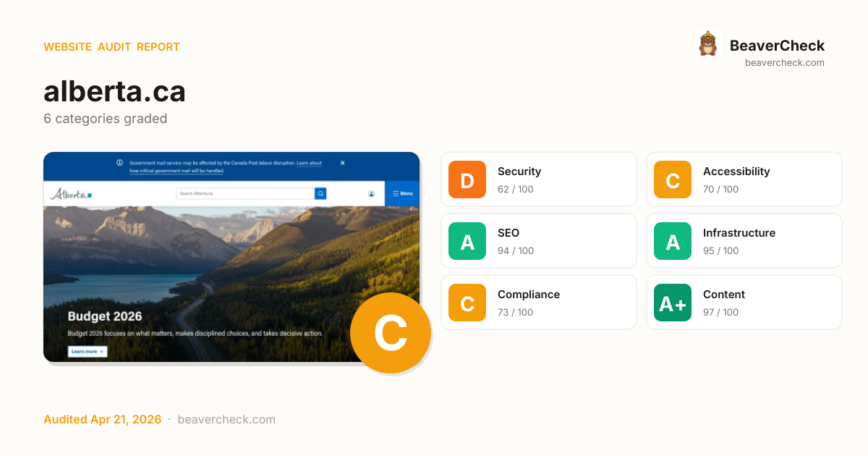868x456 pixels.
Task: Click the alberta.ca site title heading
Action: point(114,92)
